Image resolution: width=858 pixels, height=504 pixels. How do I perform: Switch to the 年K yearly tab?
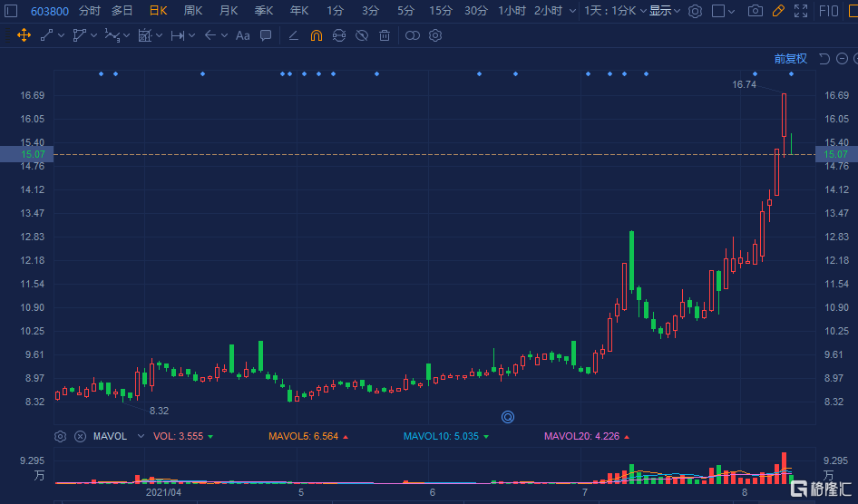[299, 11]
